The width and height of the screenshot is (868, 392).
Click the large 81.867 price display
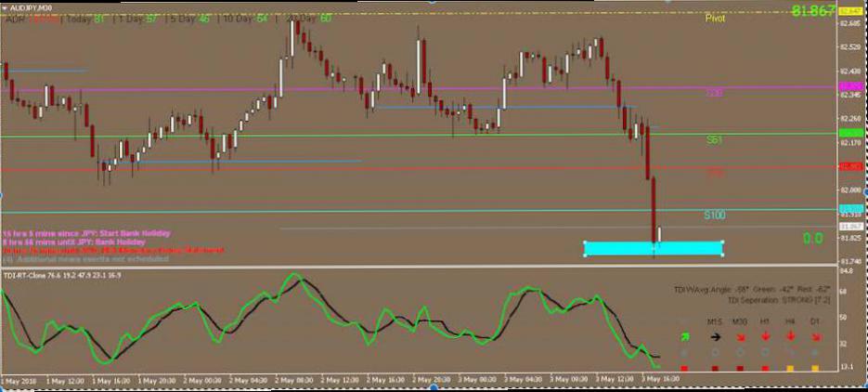point(811,11)
